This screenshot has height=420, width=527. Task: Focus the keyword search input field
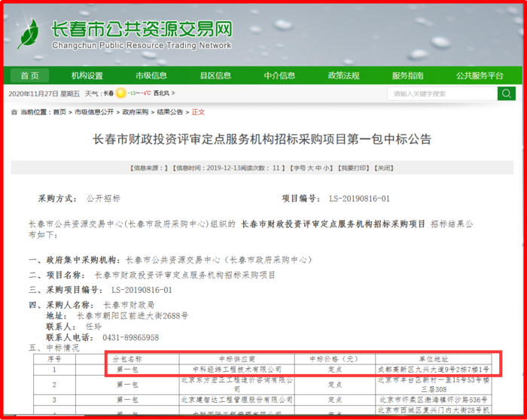point(443,93)
